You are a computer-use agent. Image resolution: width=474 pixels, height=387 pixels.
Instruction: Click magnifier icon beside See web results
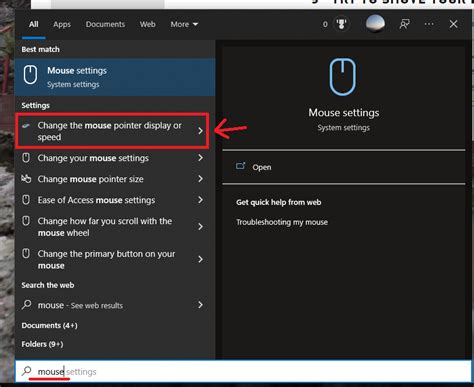click(x=27, y=305)
